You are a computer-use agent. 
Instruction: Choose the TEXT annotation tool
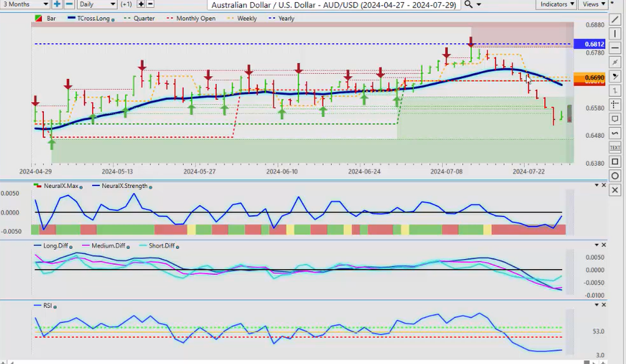click(x=615, y=147)
